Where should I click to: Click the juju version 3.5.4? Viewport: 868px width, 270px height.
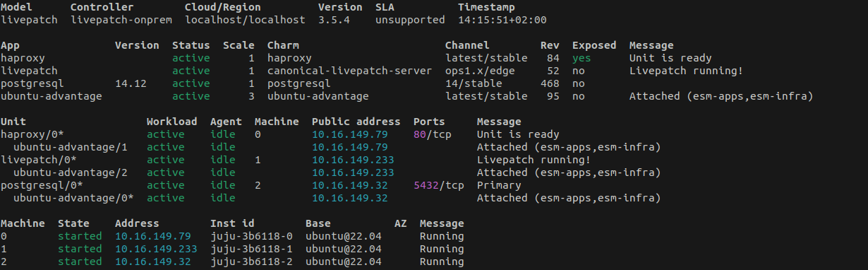[x=334, y=20]
